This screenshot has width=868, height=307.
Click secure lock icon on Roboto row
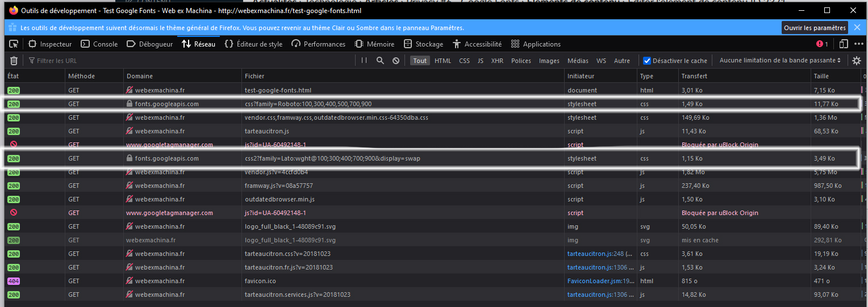coord(130,104)
